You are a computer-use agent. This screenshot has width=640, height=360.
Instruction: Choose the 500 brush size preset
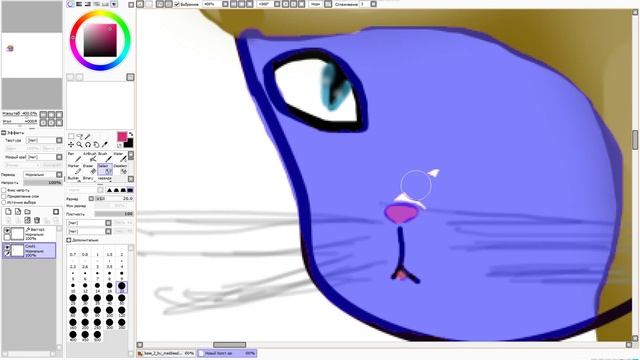click(x=97, y=336)
